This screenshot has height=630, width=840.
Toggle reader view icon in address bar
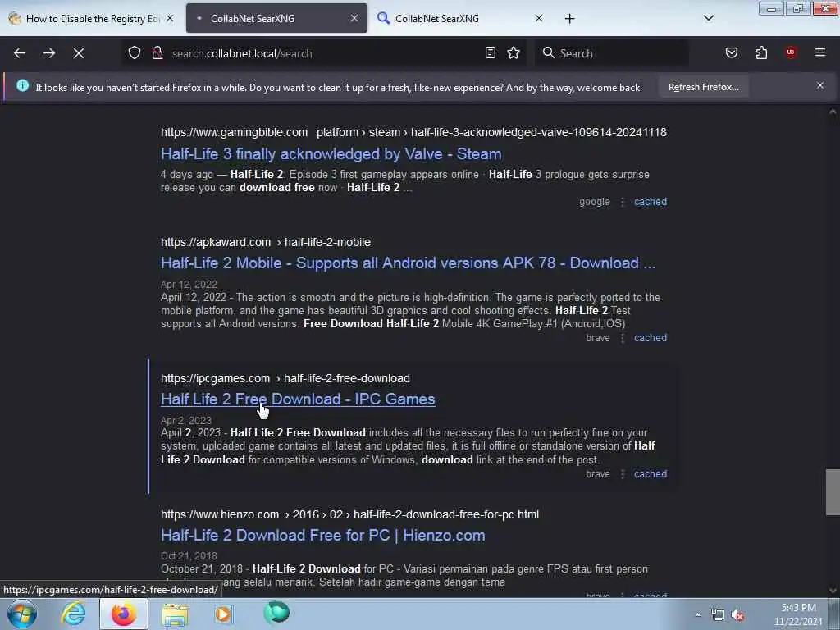[x=491, y=52]
